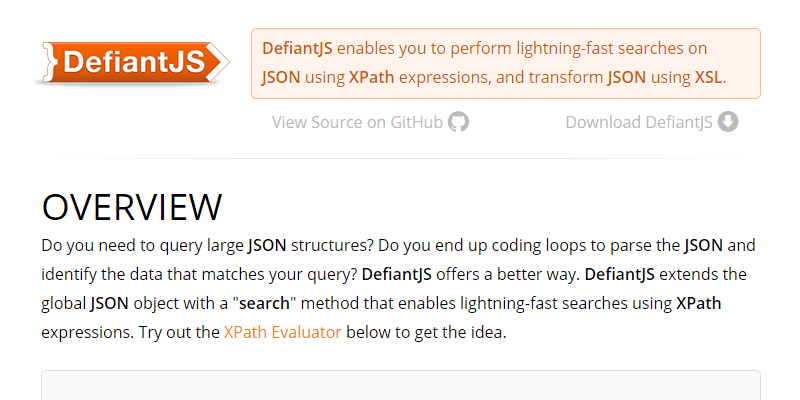Viewport: 800px width, 400px height.
Task: Click the gray evaluator panel below the text
Action: 400,386
